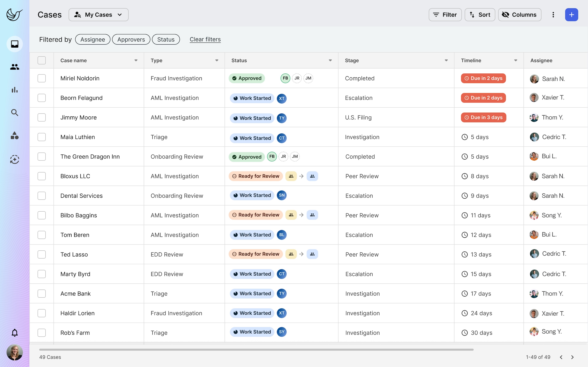Select the Assignee filter chip
Viewport: 588px width, 367px height.
93,39
